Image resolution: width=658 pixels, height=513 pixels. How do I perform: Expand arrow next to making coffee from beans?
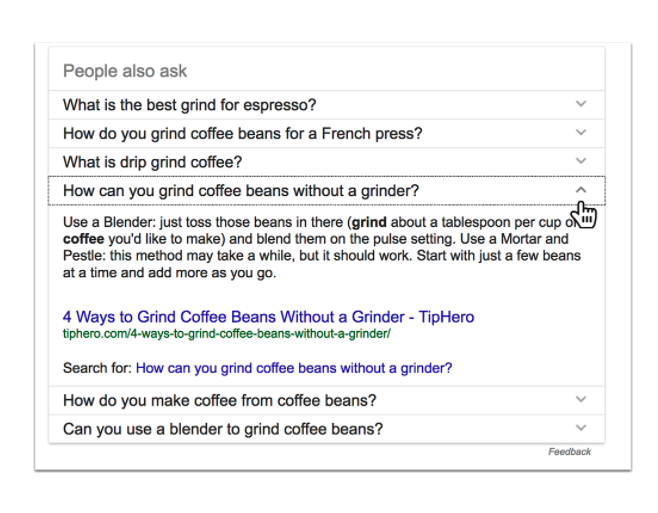pyautogui.click(x=581, y=400)
